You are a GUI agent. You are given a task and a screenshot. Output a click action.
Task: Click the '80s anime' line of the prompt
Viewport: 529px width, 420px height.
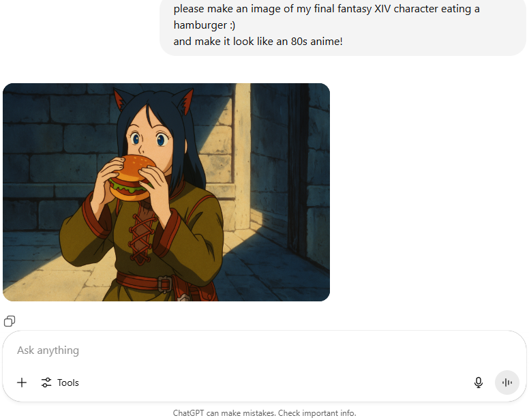[258, 42]
